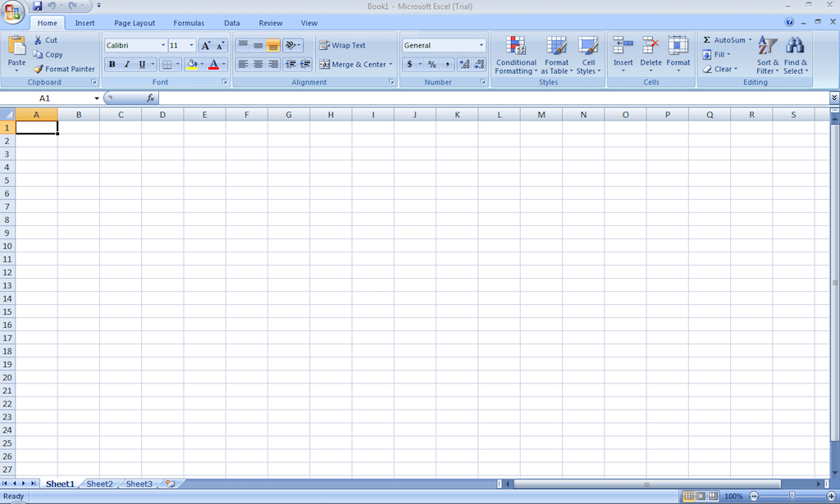Click the zoom slider handle

[792, 496]
